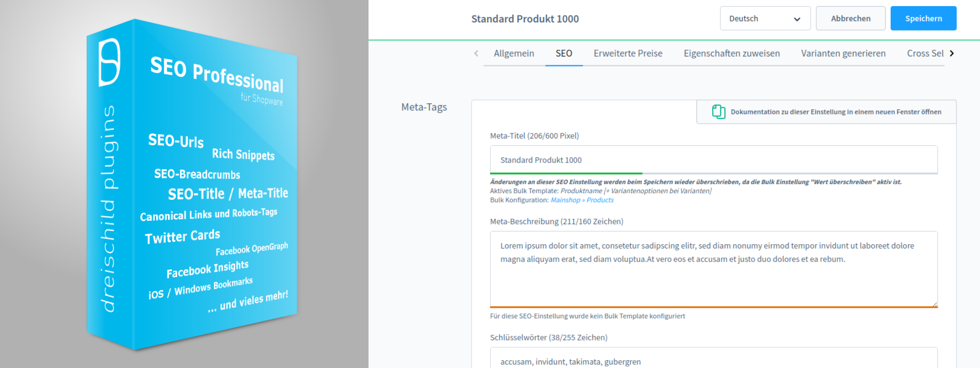This screenshot has height=368, width=980.
Task: Click the SEO Professional product box image
Action: (191, 184)
